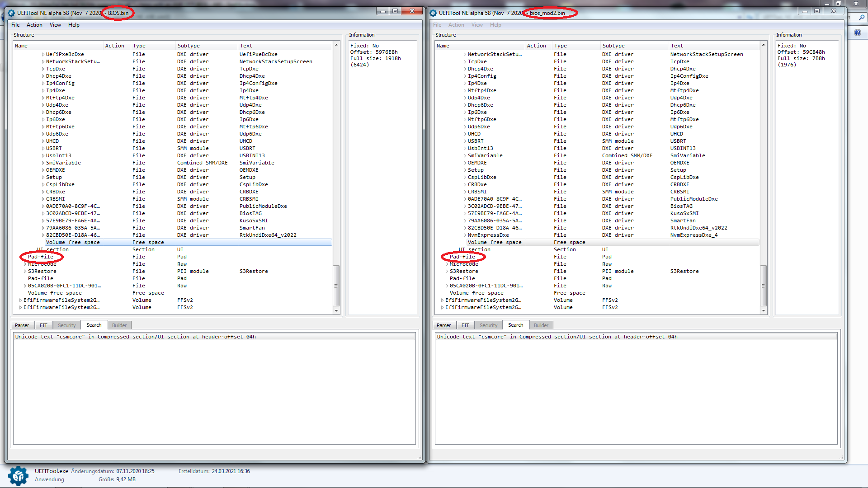This screenshot has height=488, width=868.
Task: Expand NvmExpressDxe node in bios_mod2.bin tree
Action: [x=465, y=235]
